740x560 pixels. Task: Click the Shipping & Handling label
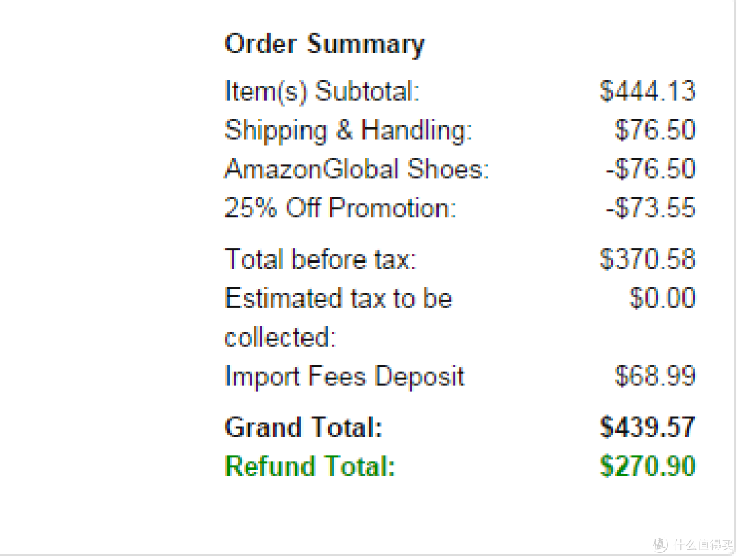point(348,130)
